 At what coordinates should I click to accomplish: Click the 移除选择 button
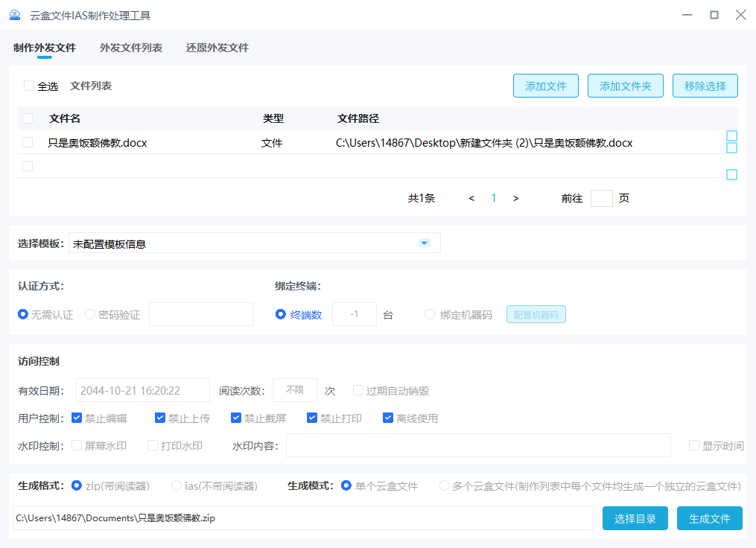click(705, 86)
